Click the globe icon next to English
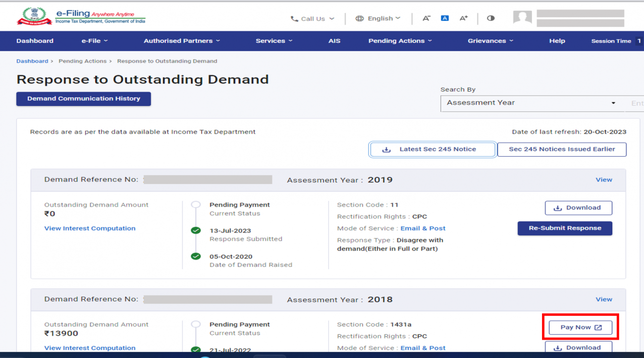The height and width of the screenshot is (358, 644). coord(359,18)
